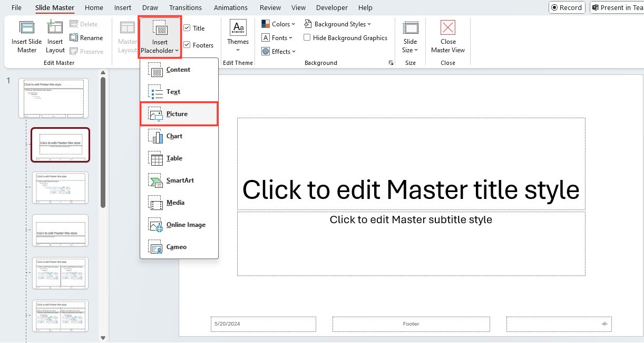Viewport: 644px width, 343px height.
Task: Open the Format Background dialog launcher
Action: pos(391,63)
